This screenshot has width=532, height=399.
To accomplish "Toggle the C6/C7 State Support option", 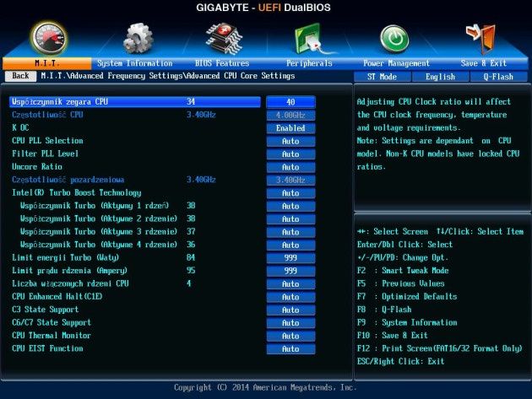I will [x=290, y=323].
